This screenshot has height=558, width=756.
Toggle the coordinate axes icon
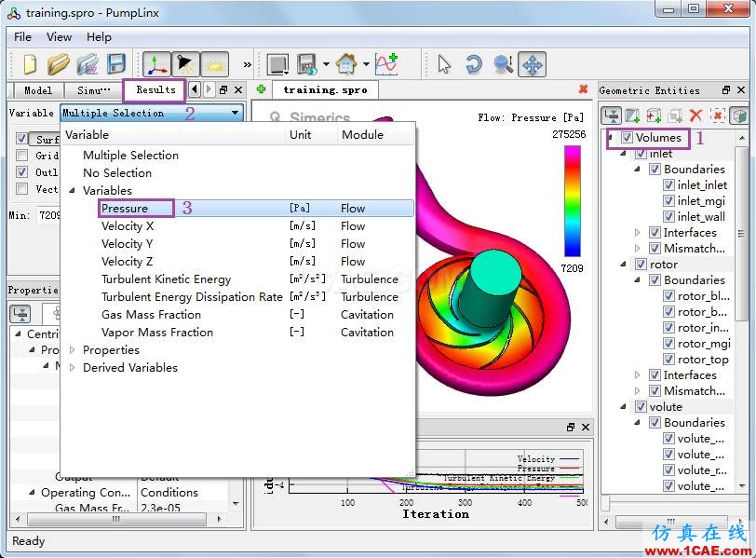(x=156, y=64)
